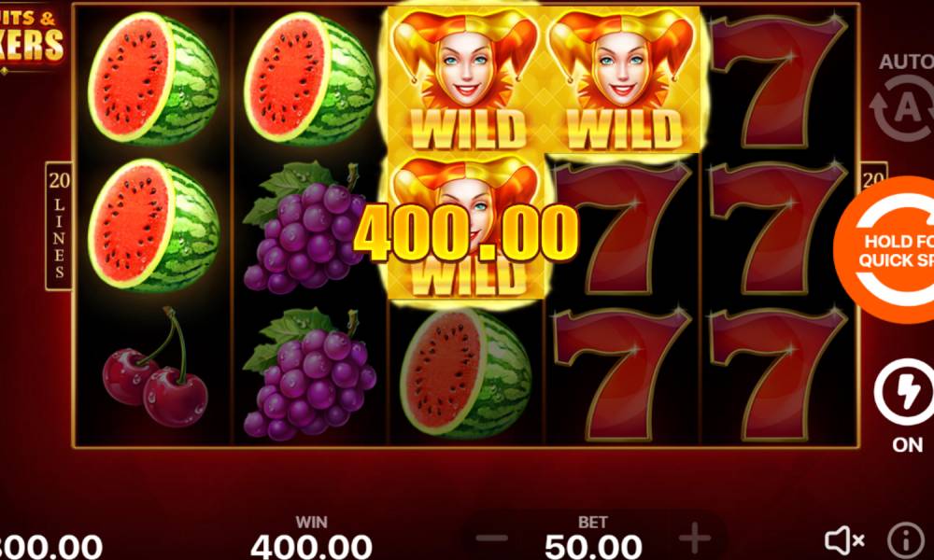Toggle the turbo lightning mode ON button
This screenshot has height=560, width=934.
(905, 391)
